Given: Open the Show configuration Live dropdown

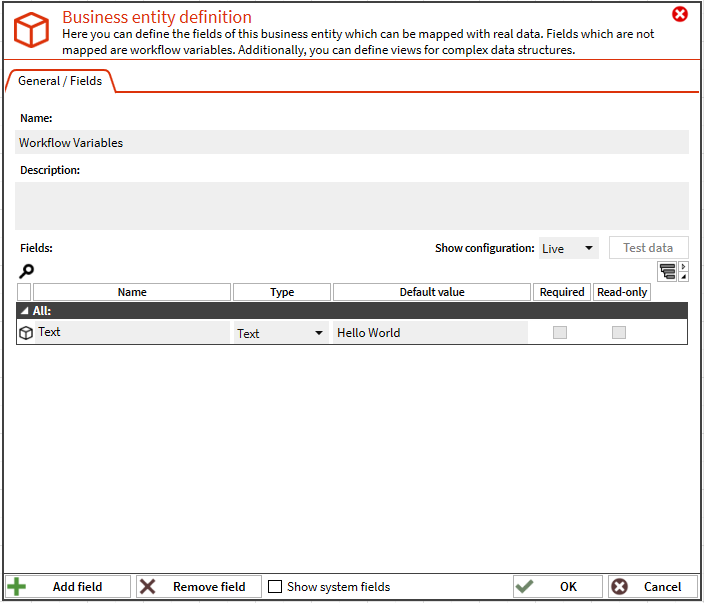Looking at the screenshot, I should pos(568,249).
